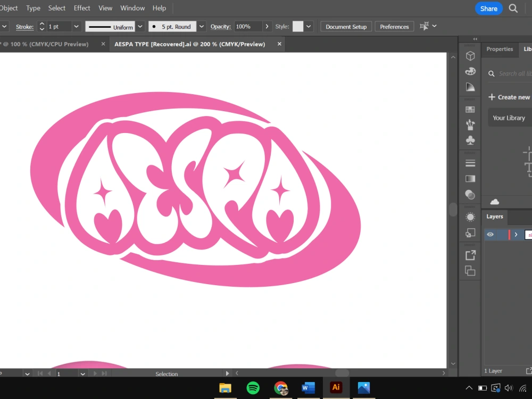Open the Stroke panel
The height and width of the screenshot is (399, 532).
(x=470, y=162)
